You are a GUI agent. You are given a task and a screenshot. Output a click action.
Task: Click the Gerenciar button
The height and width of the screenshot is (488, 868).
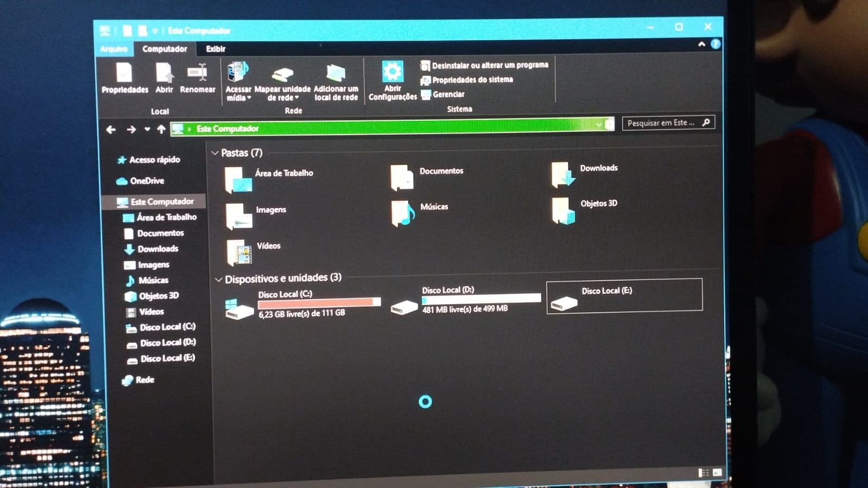click(443, 94)
